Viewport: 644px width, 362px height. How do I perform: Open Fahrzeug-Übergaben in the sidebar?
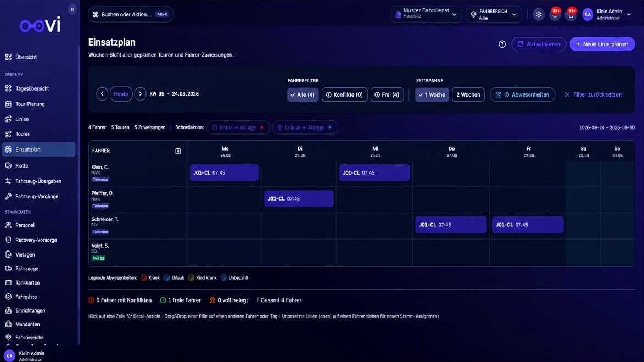point(38,181)
